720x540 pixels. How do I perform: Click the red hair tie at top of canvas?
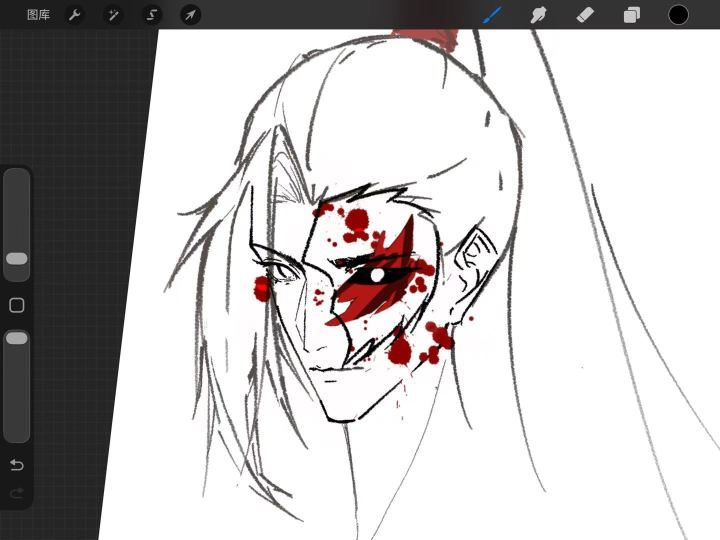pyautogui.click(x=425, y=38)
